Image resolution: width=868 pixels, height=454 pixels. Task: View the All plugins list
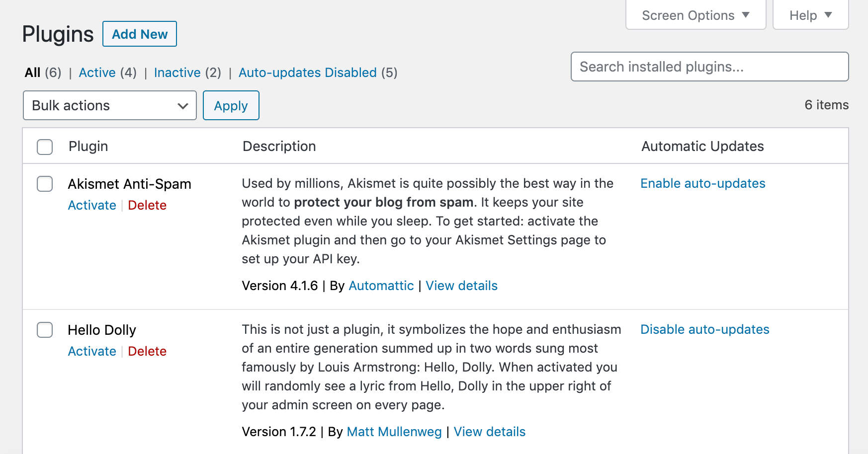pyautogui.click(x=33, y=73)
